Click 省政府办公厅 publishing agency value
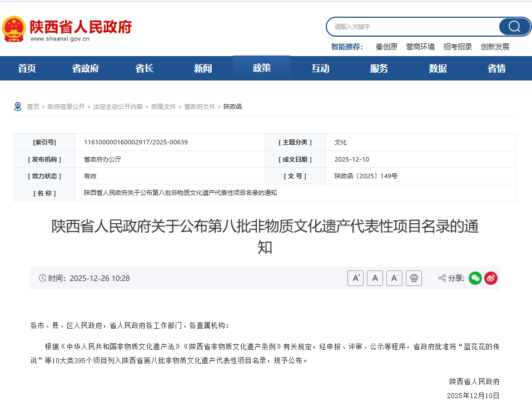The image size is (532, 412). pyautogui.click(x=102, y=159)
